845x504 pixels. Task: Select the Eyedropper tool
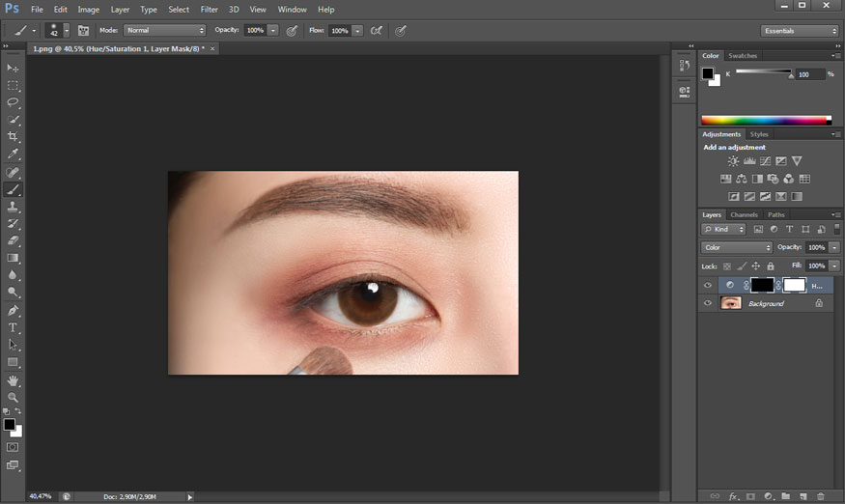click(x=13, y=154)
